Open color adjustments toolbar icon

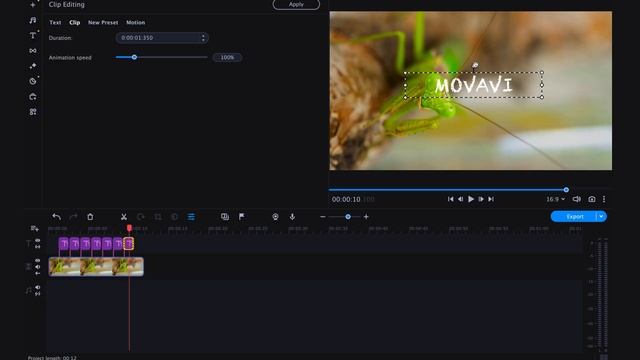tap(174, 217)
